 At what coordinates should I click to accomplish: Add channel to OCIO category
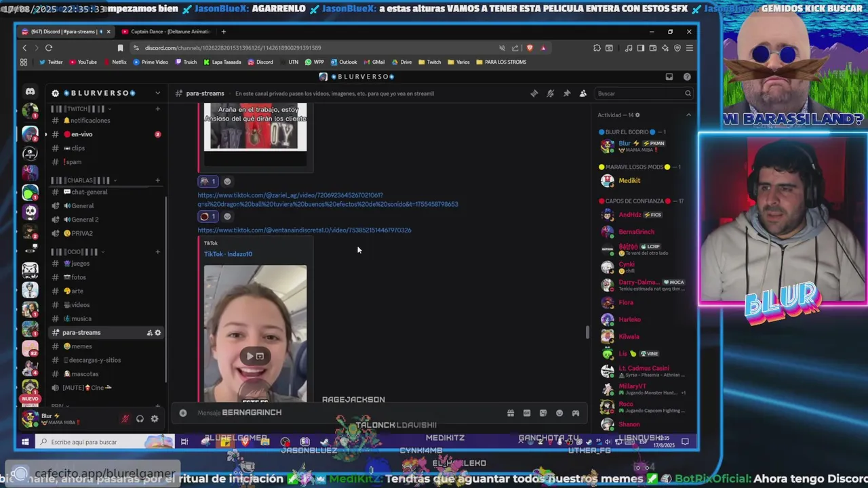pyautogui.click(x=158, y=251)
